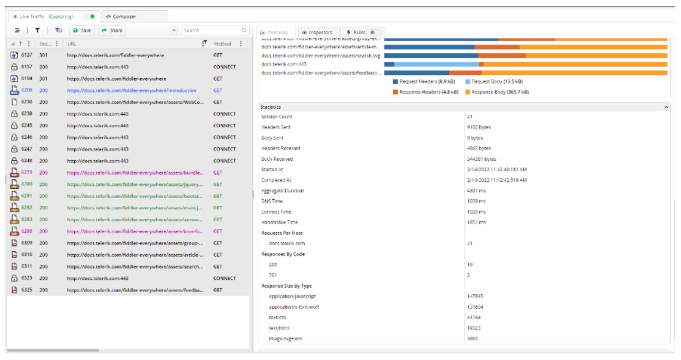Click the image/svg+xml statistics row
The width and height of the screenshot is (681, 360).
coord(464,339)
